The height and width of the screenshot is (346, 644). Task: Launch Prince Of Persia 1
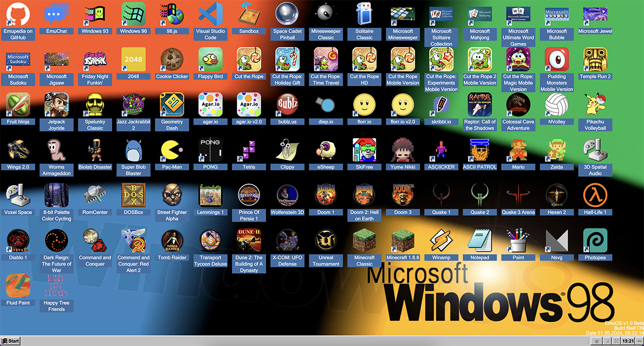point(249,195)
